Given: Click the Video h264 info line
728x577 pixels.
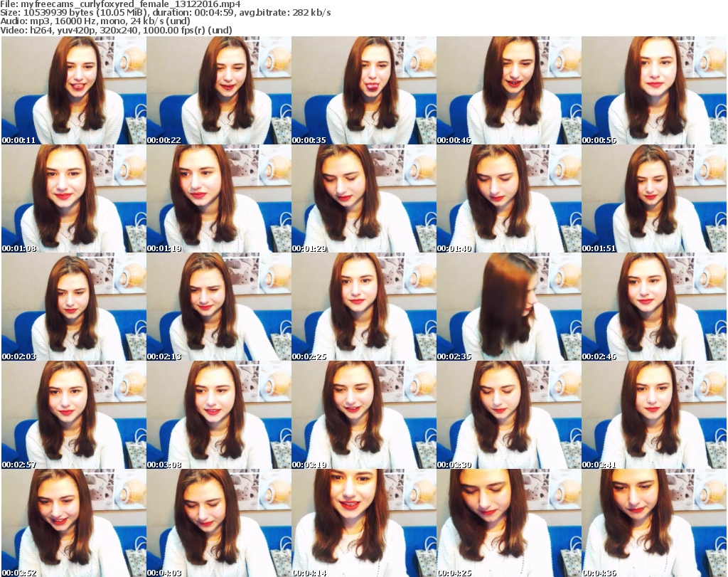Looking at the screenshot, I should (116, 31).
